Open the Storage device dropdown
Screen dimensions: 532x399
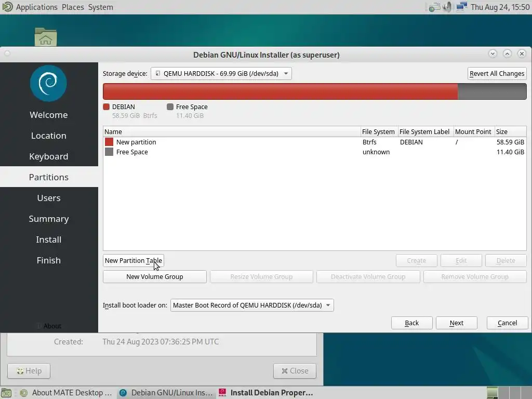click(x=221, y=73)
